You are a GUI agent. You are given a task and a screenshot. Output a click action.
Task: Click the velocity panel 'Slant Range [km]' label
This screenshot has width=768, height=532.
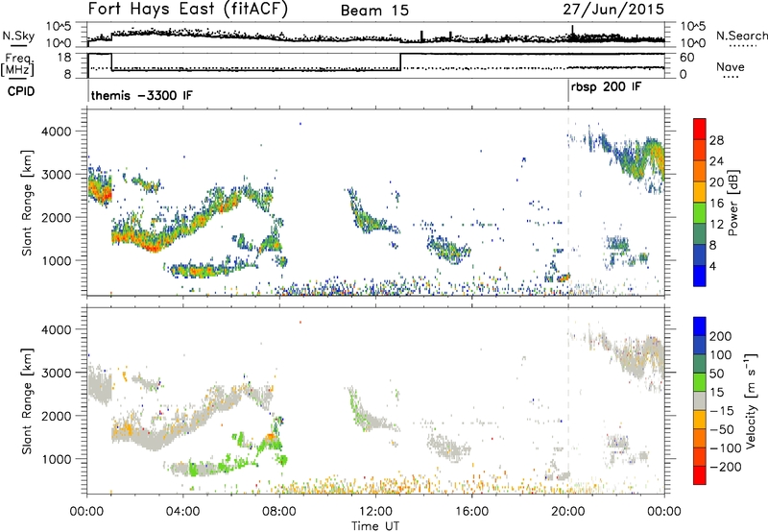[27, 400]
